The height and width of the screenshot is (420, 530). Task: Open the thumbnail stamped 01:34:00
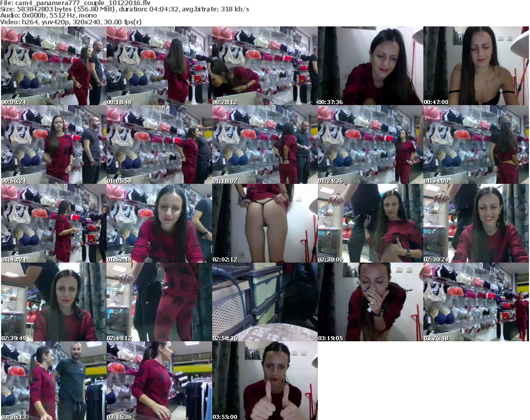coord(476,144)
